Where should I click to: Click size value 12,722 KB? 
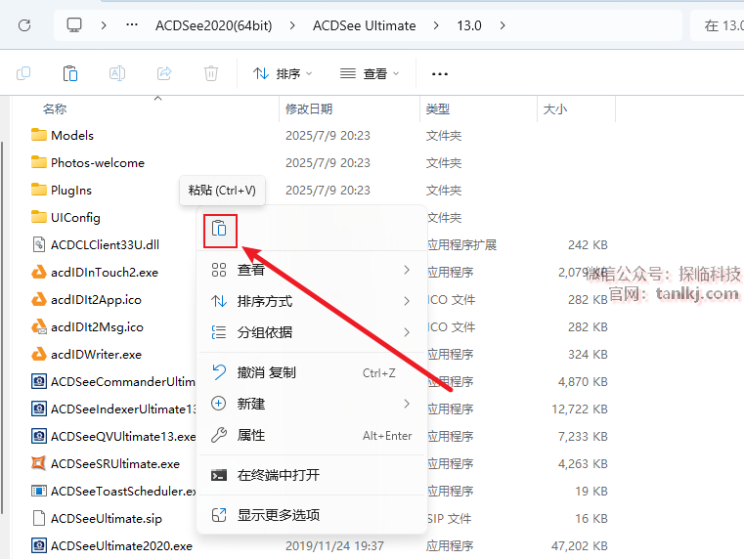click(x=580, y=409)
